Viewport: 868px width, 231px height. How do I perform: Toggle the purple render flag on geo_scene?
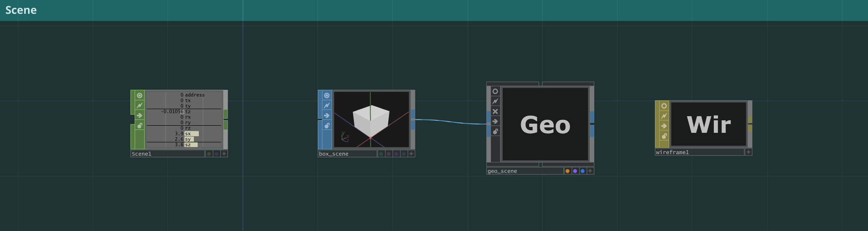575,171
